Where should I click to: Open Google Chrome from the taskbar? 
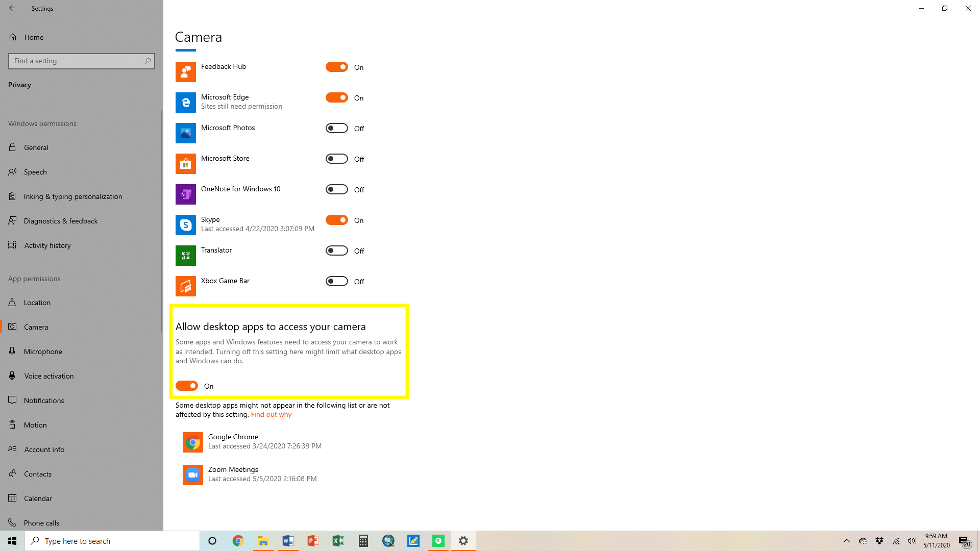pyautogui.click(x=238, y=541)
